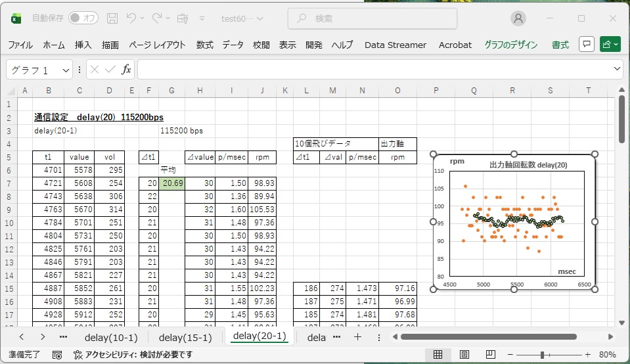
Task: Expand the formula bar
Action: pyautogui.click(x=617, y=69)
